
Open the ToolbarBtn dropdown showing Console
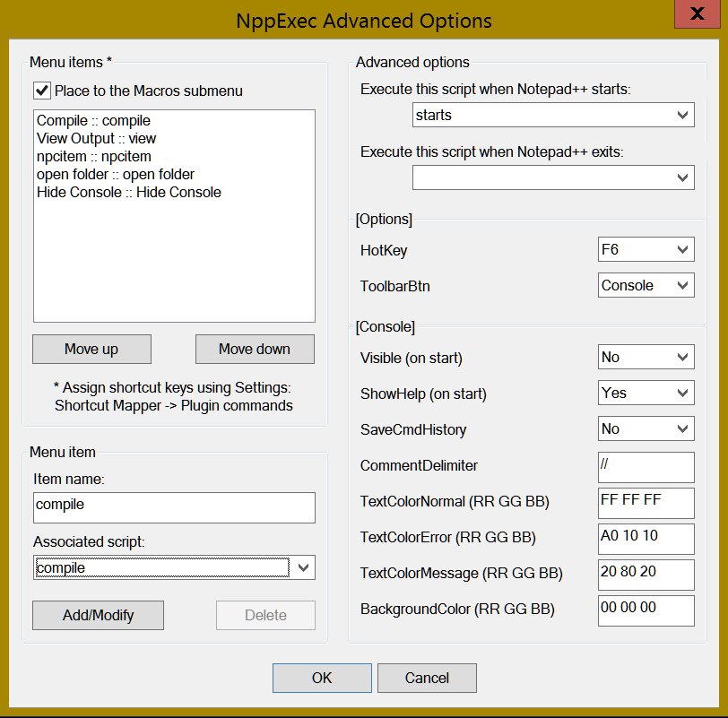click(x=646, y=285)
